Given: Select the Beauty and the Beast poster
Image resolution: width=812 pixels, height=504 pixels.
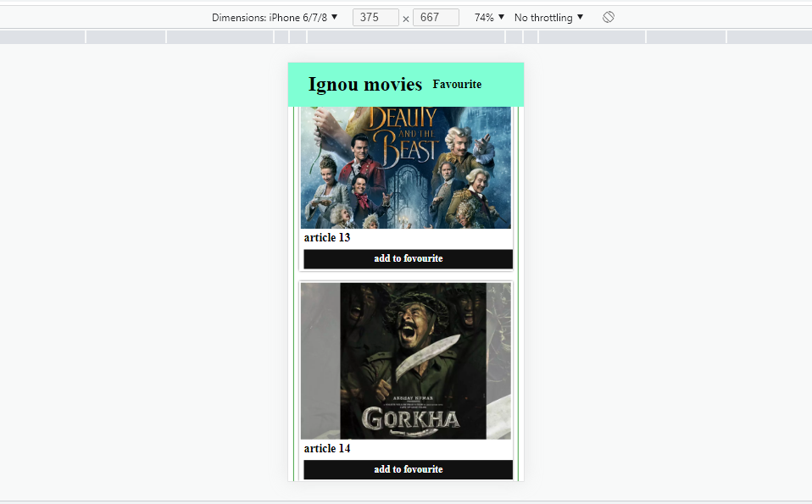Looking at the screenshot, I should click(x=406, y=169).
